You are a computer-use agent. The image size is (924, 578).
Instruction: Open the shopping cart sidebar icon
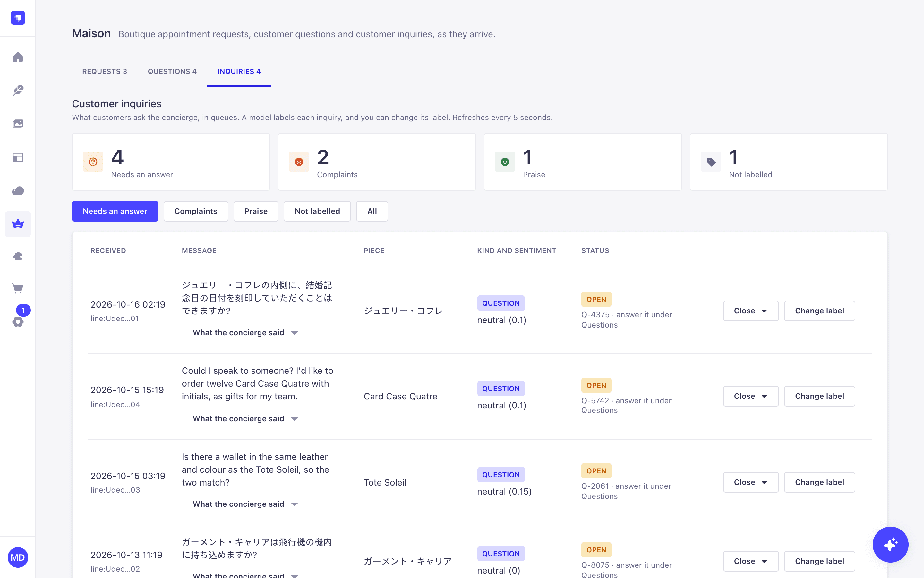[18, 288]
